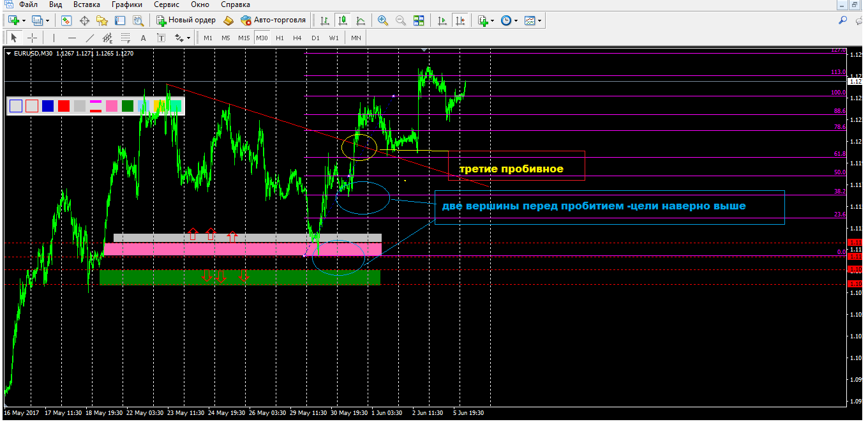
Task: Open the Indicators list icon
Action: [x=483, y=20]
